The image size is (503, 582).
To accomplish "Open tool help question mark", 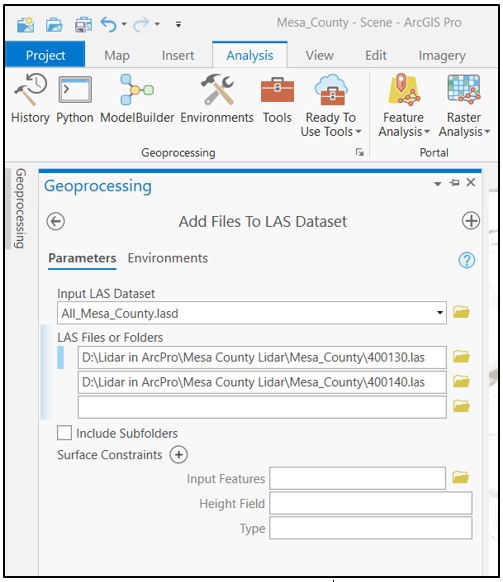I will tap(467, 260).
